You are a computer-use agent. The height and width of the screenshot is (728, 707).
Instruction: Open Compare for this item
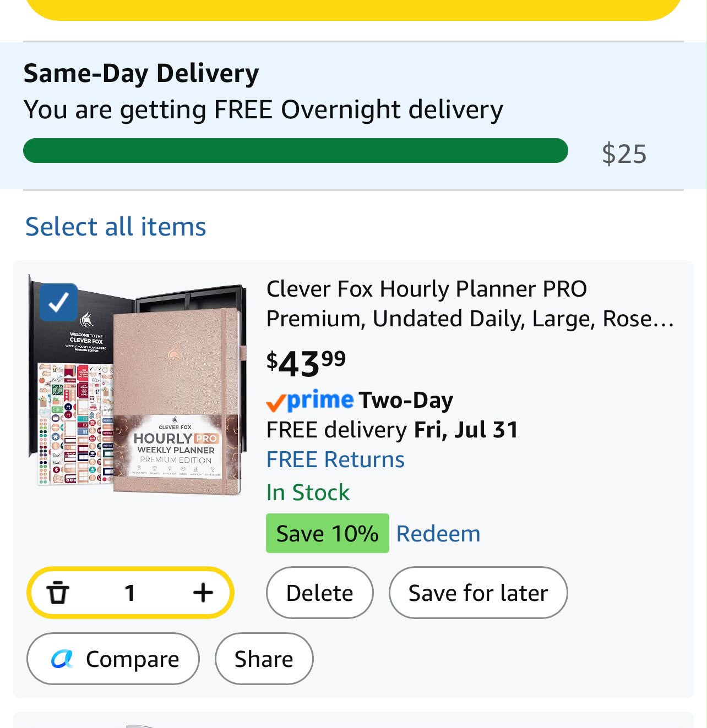(113, 659)
